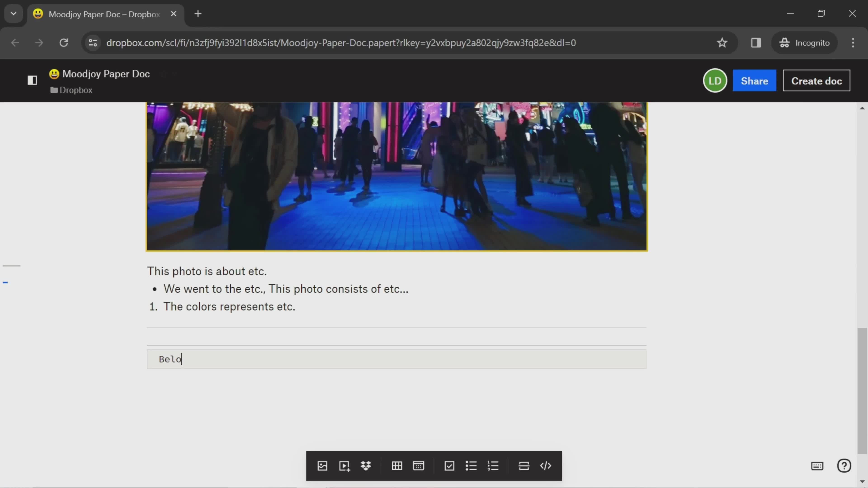Minimize the browser window
The width and height of the screenshot is (868, 488).
point(790,14)
